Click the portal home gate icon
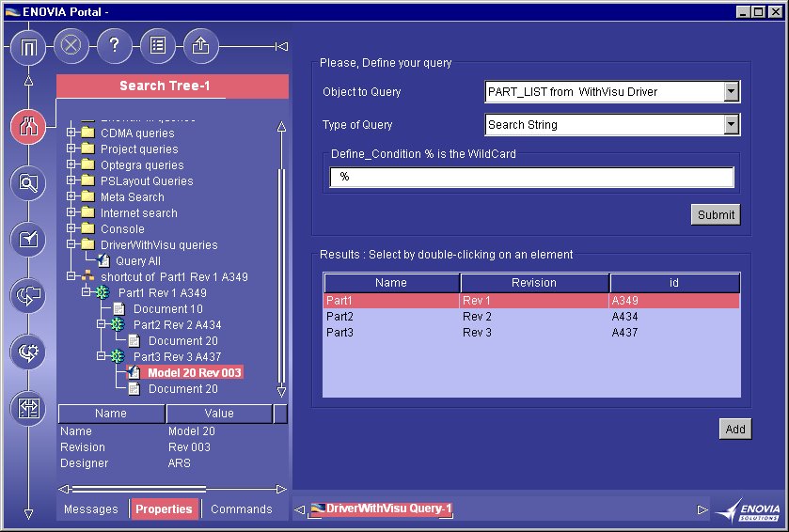Viewport: 789px width, 532px height. coord(28,47)
